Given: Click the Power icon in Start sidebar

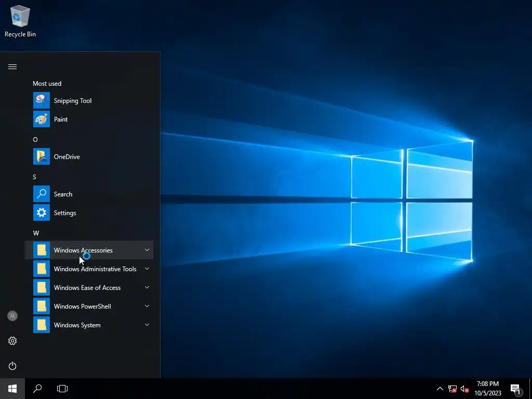Looking at the screenshot, I should [12, 366].
